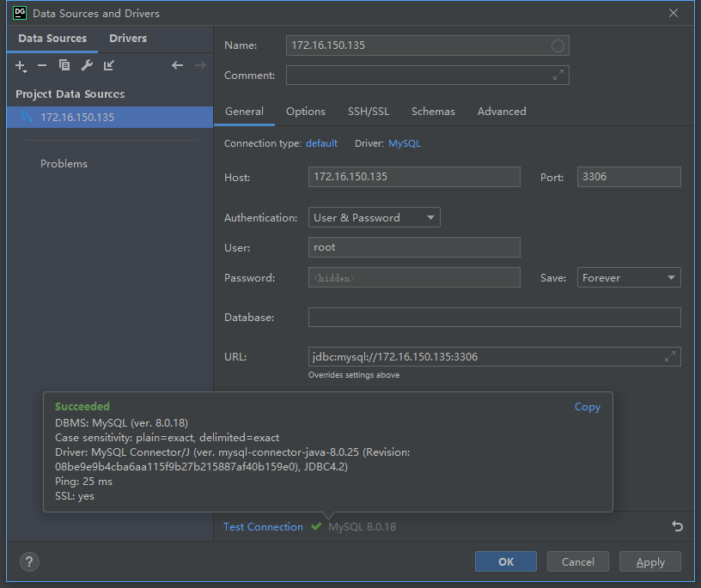Copy the connection test result
The image size is (701, 588).
pos(587,407)
